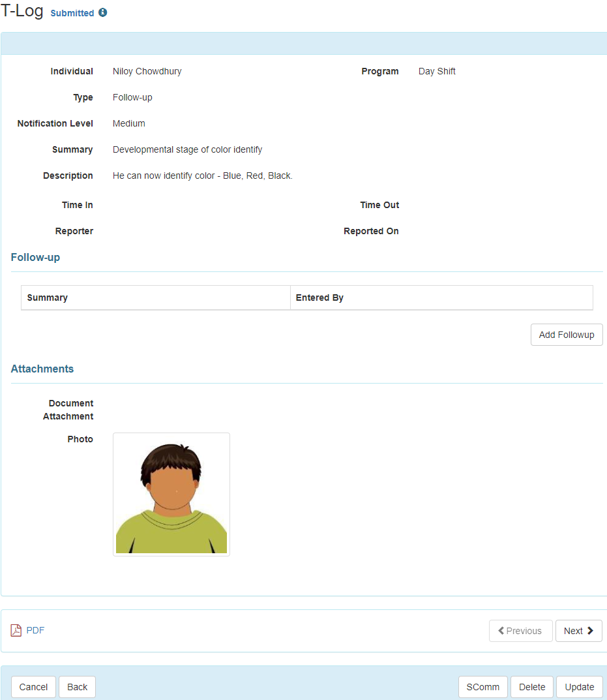Go to the Previous T-Log
Viewport: 607px width, 700px height.
520,631
